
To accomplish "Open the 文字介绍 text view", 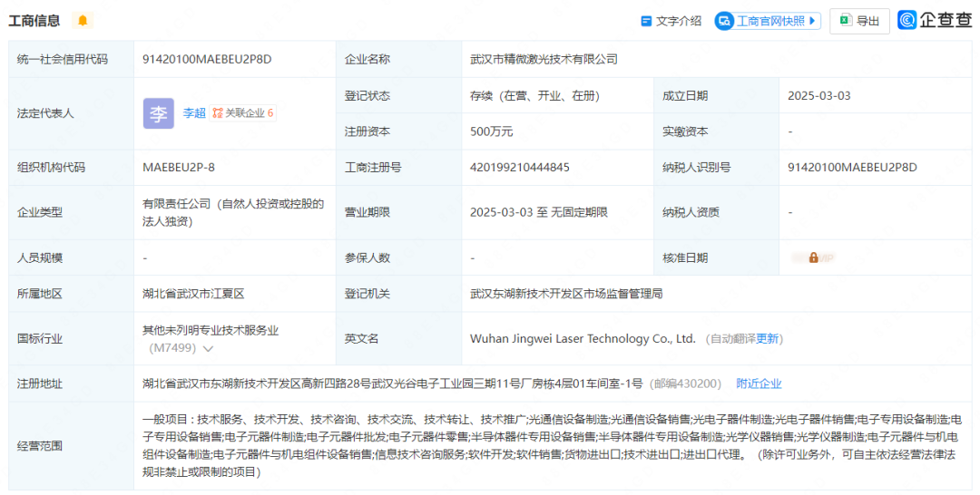I will click(679, 21).
